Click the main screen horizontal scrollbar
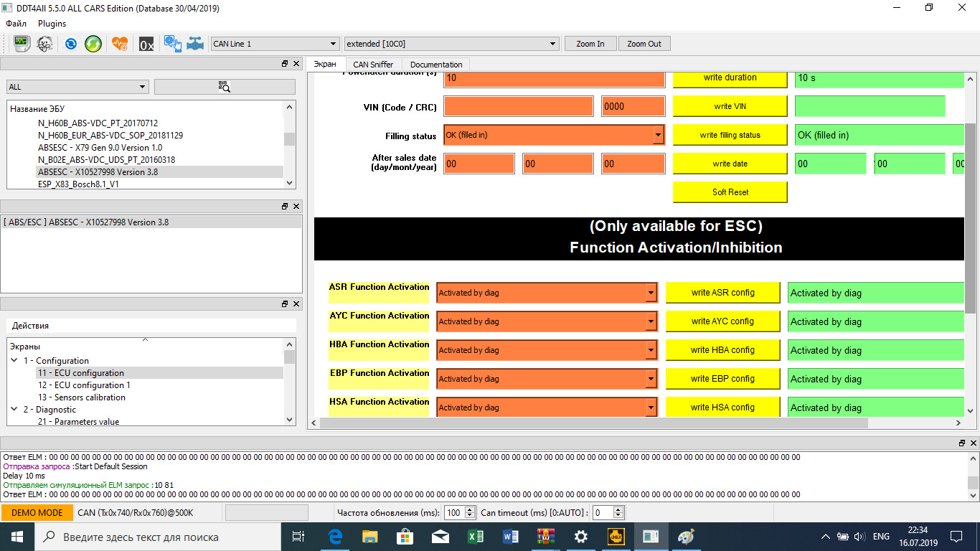Screen dimensions: 980x551 point(593,423)
